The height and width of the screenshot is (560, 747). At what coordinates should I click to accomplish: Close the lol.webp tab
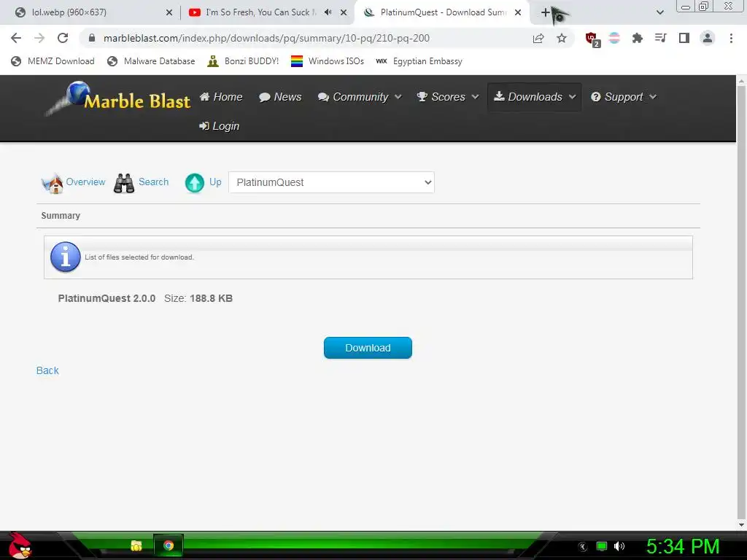[169, 13]
